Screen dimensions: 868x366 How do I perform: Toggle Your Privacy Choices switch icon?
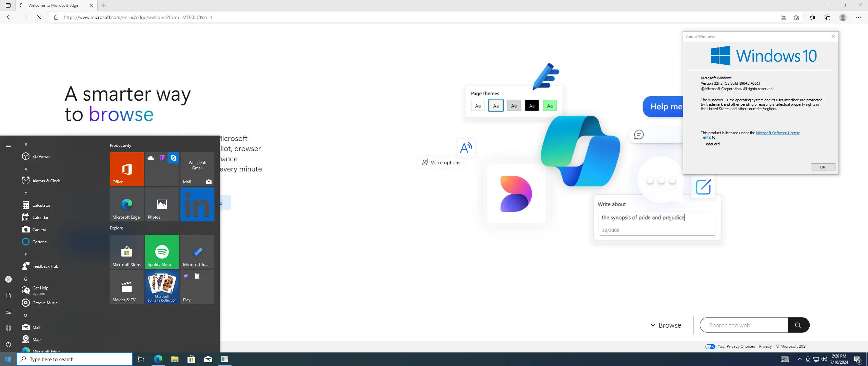point(710,346)
